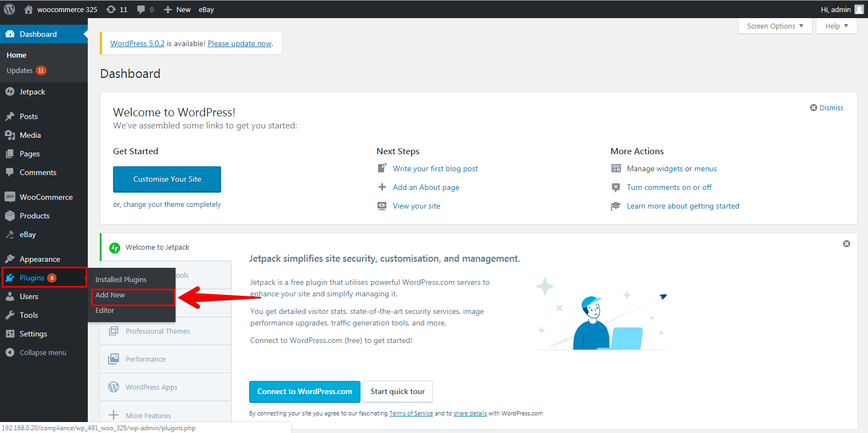Switch to Performance tab in Jetpack panel

(x=145, y=359)
